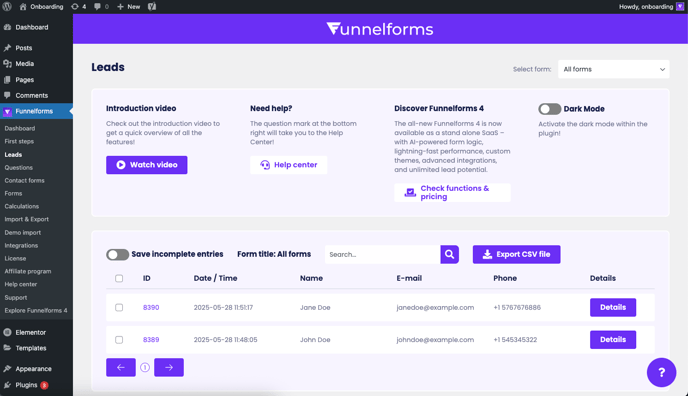688x396 pixels.
Task: Open Explore Funnelforms 4 submenu item
Action: pos(36,310)
